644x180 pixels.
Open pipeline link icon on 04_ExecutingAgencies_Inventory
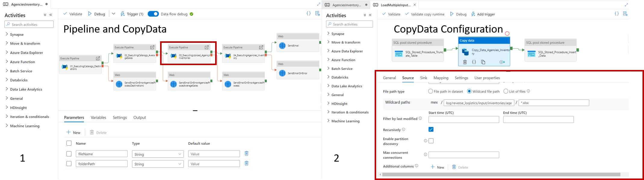coord(261,47)
